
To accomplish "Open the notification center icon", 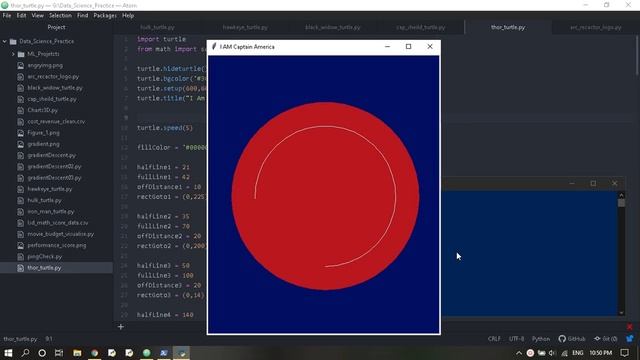I will (624, 353).
